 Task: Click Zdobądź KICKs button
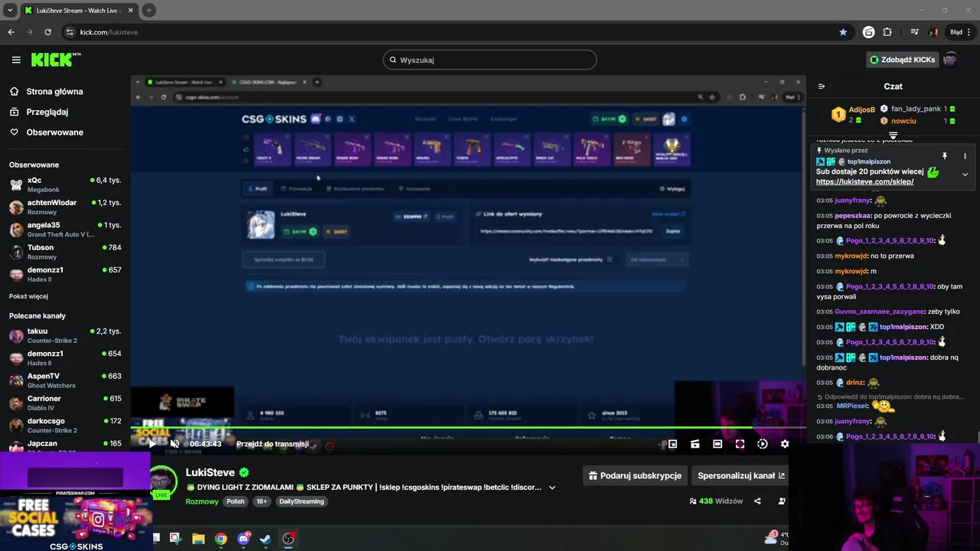[903, 60]
